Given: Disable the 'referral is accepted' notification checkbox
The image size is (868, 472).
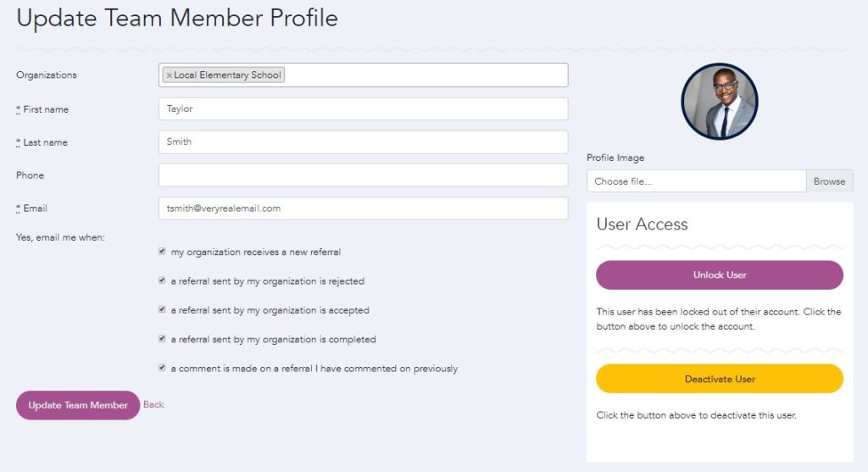Looking at the screenshot, I should pyautogui.click(x=162, y=310).
